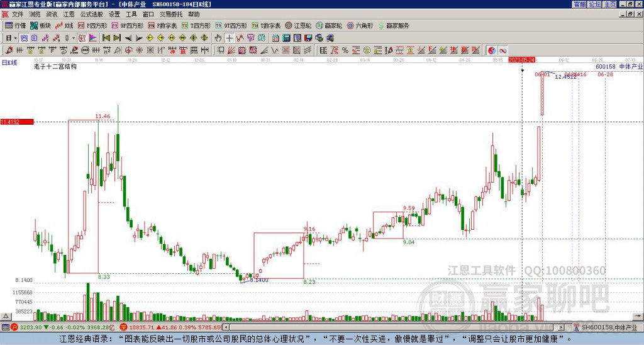Screen dimensions: 644x345
Task: Click the 老子十二宫结构 chart title
Action: coord(55,66)
